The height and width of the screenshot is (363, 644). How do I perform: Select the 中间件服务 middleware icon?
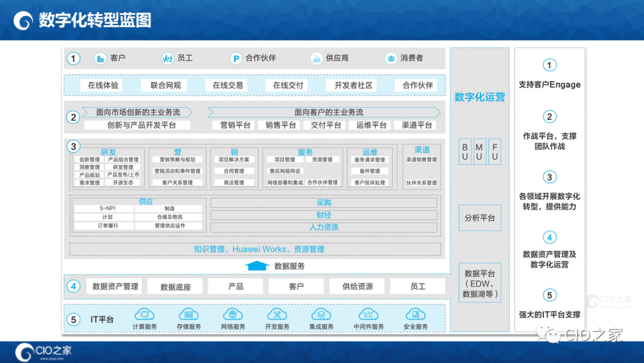[x=367, y=313]
